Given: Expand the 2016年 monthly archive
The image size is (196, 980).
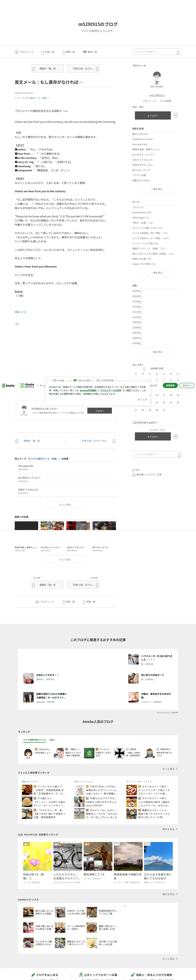Looking at the screenshot, I should 137,291.
